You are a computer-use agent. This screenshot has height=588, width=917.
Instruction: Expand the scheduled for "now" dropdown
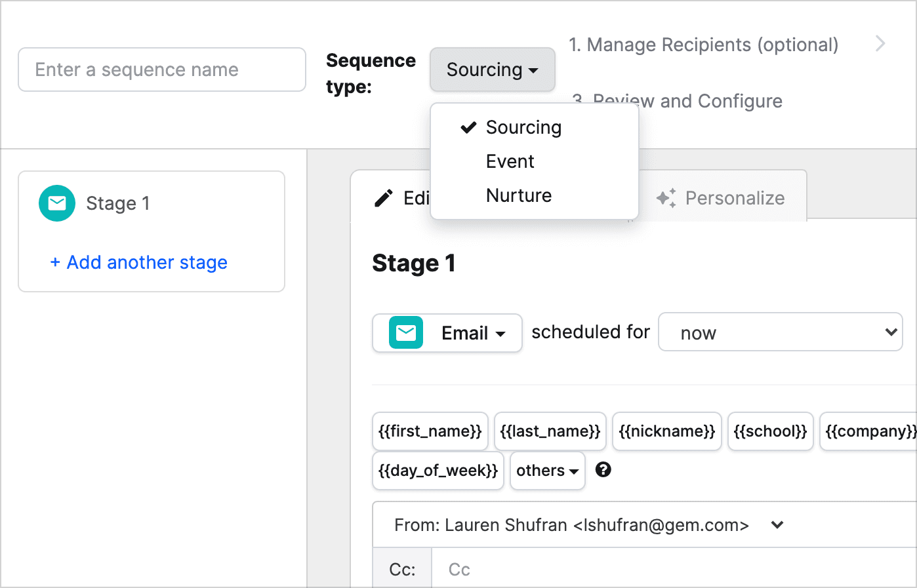pyautogui.click(x=780, y=332)
